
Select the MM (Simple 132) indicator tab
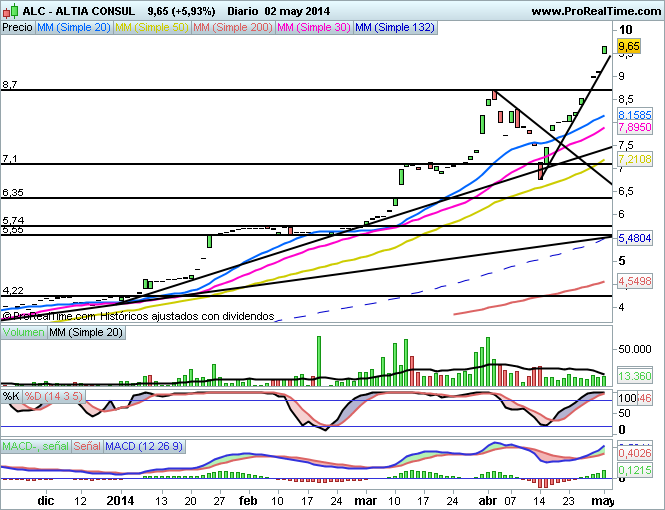394,28
